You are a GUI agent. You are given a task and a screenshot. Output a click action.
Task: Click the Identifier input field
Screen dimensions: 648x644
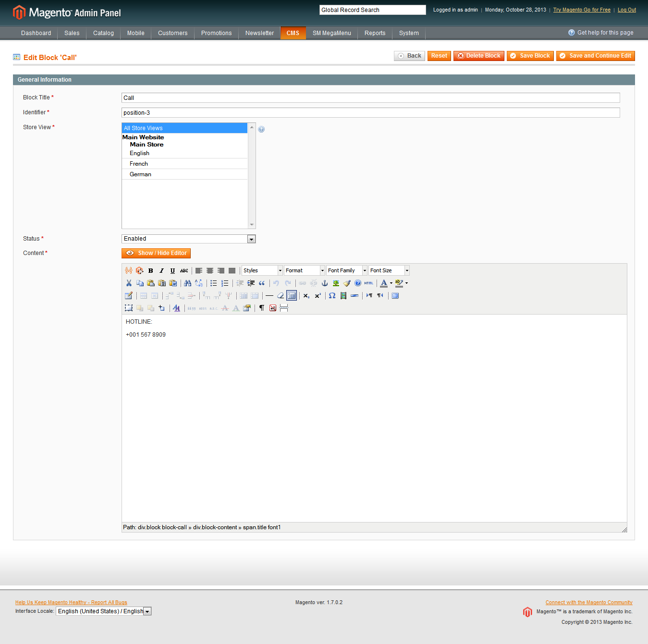[371, 113]
